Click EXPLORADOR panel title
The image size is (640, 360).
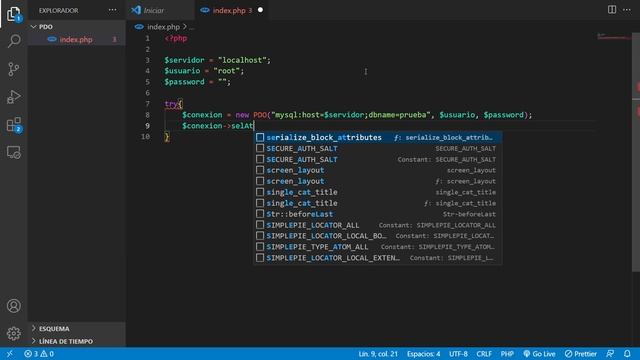click(59, 10)
